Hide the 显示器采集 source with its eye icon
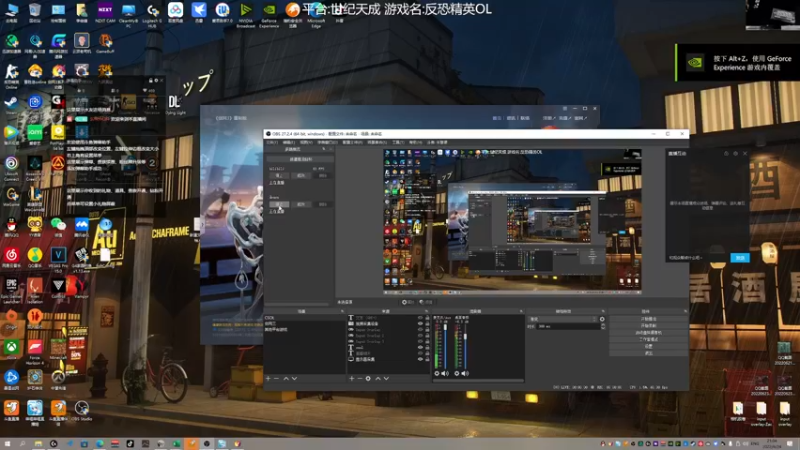The width and height of the screenshot is (800, 450). (x=420, y=359)
